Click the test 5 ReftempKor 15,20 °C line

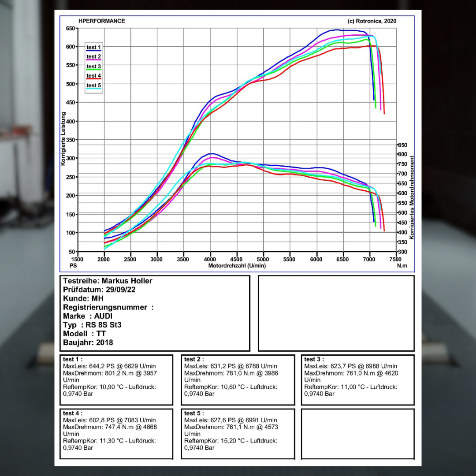tap(231, 441)
